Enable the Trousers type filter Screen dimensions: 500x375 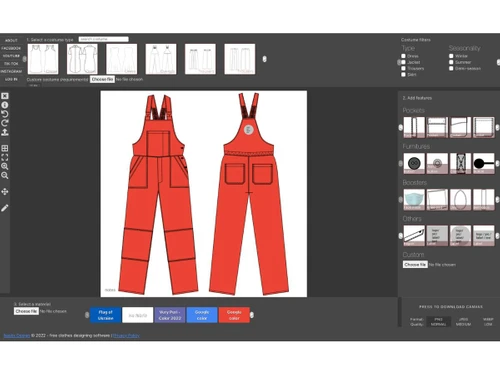[403, 68]
